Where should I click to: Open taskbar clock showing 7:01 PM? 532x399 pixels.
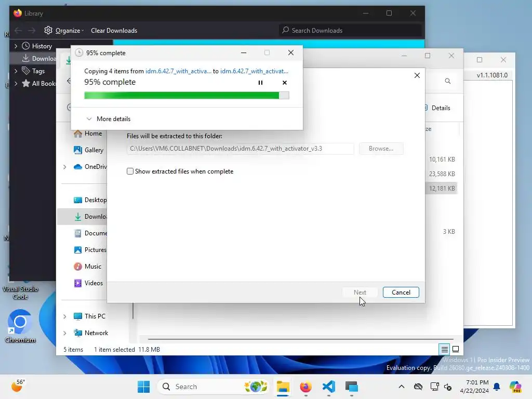(474, 387)
